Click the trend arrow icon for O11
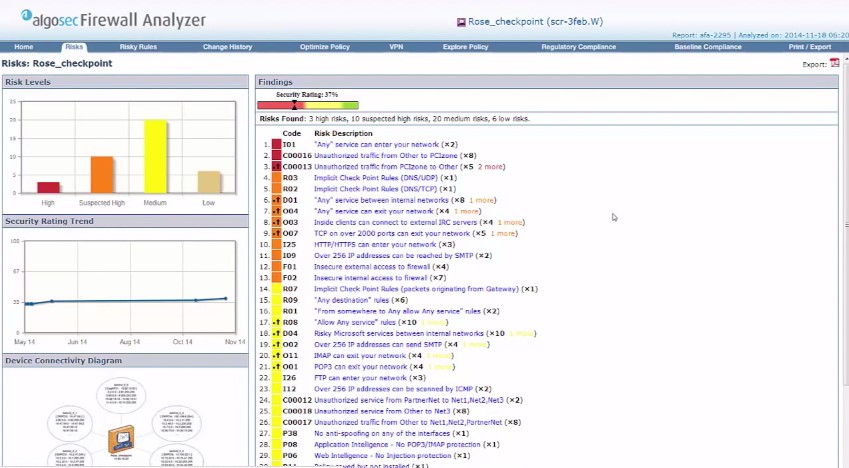The width and height of the screenshot is (849, 468). click(x=276, y=356)
